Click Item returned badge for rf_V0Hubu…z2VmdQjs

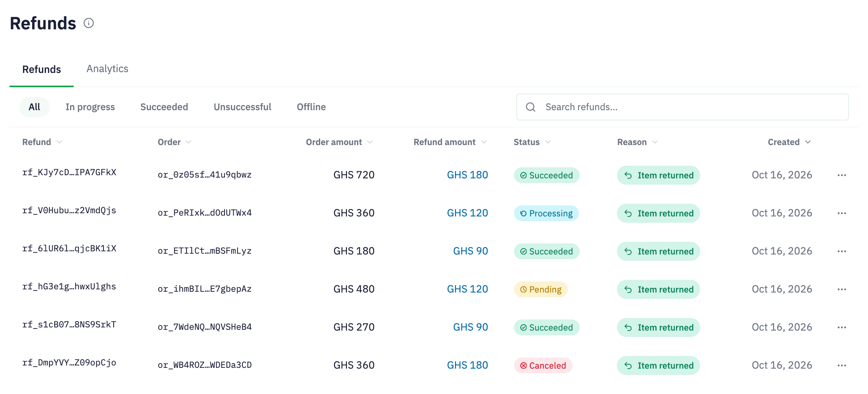coord(659,213)
